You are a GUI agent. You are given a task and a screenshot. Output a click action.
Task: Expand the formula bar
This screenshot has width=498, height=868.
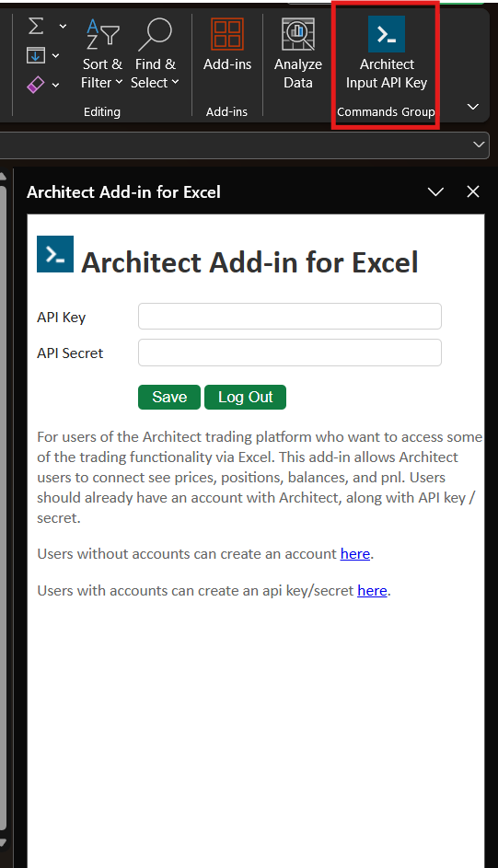479,145
